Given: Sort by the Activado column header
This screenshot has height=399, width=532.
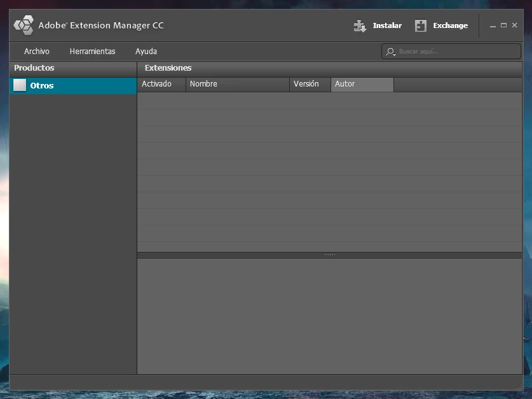Looking at the screenshot, I should (161, 84).
